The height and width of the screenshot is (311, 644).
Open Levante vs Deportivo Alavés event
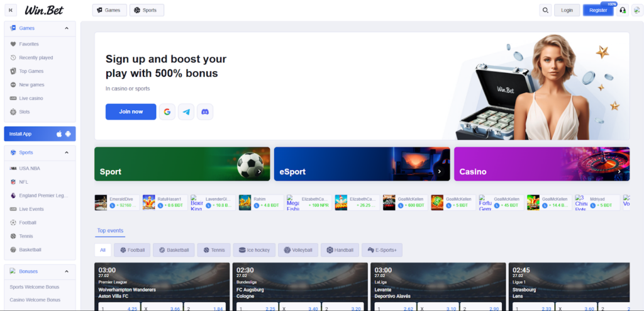[438, 286]
